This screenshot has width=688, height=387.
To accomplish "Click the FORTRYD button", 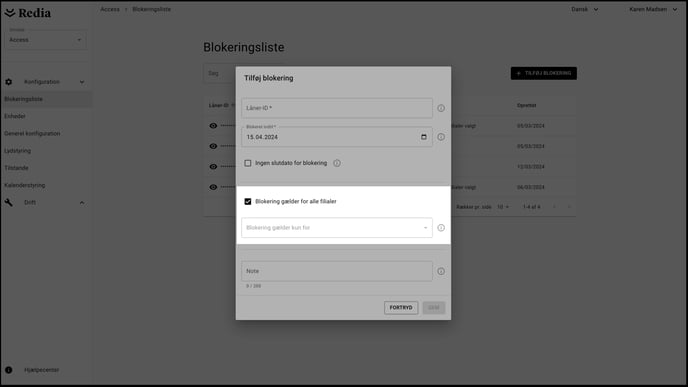I will [401, 308].
